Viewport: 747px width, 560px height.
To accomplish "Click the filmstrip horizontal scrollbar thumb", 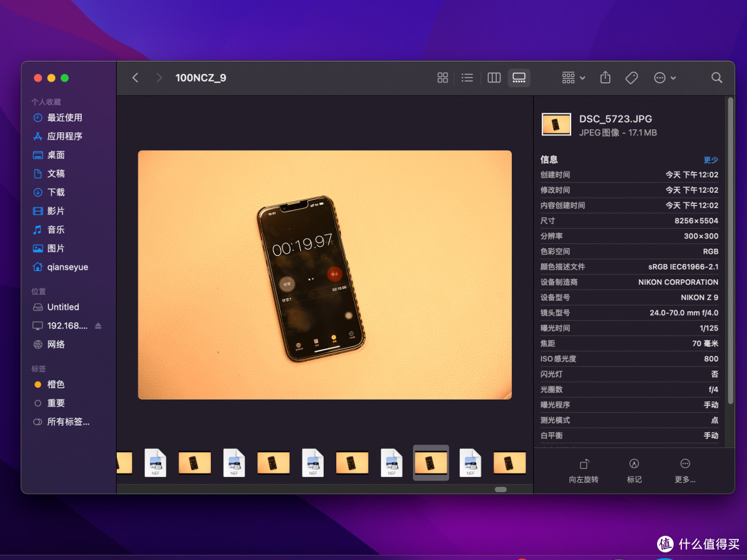I will point(501,489).
